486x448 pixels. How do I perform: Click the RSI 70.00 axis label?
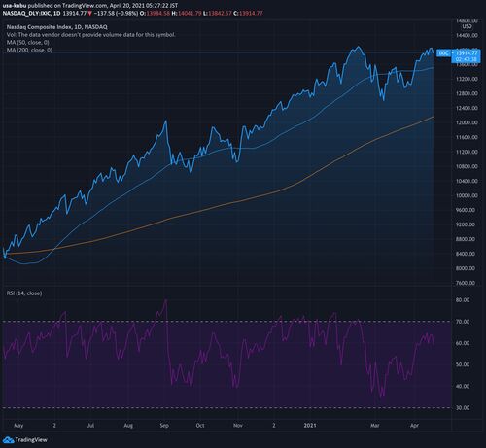[463, 322]
